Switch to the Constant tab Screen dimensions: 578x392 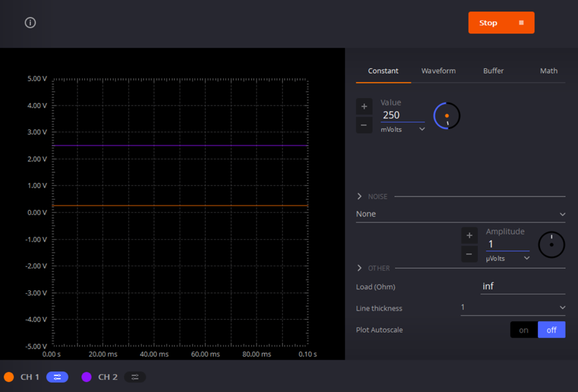(x=383, y=71)
